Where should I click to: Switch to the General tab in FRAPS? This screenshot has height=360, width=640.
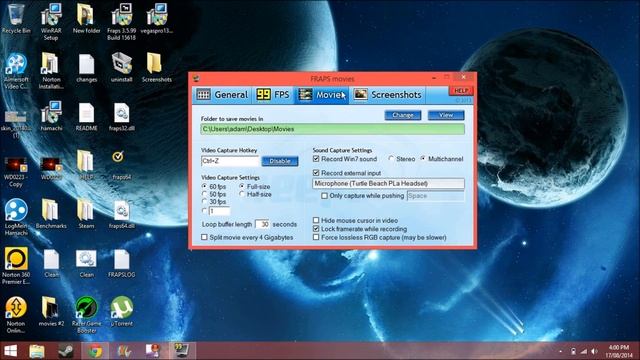pyautogui.click(x=222, y=95)
